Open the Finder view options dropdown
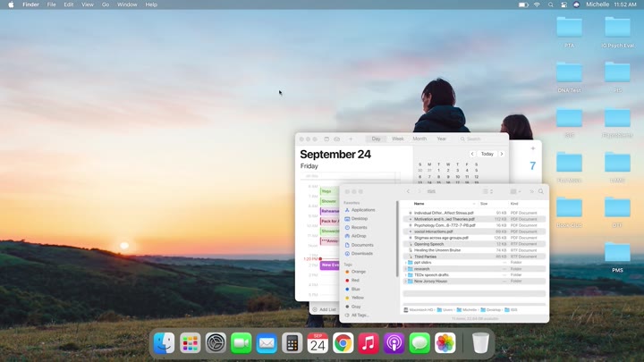 [x=515, y=191]
